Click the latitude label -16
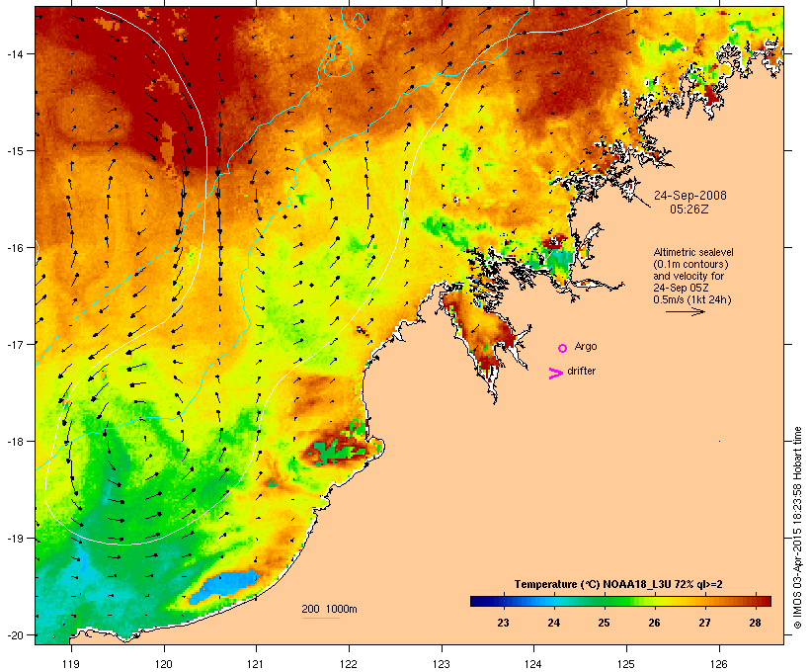The image size is (810, 672). [15, 248]
